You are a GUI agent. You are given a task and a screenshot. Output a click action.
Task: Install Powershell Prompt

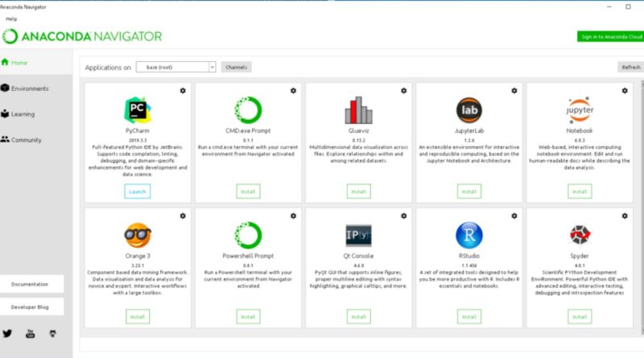pos(248,316)
